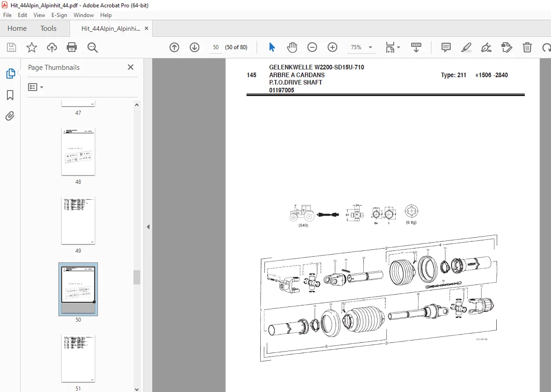Image resolution: width=551 pixels, height=392 pixels.
Task: Select the Hit_44Alpin document tab
Action: pos(111,28)
